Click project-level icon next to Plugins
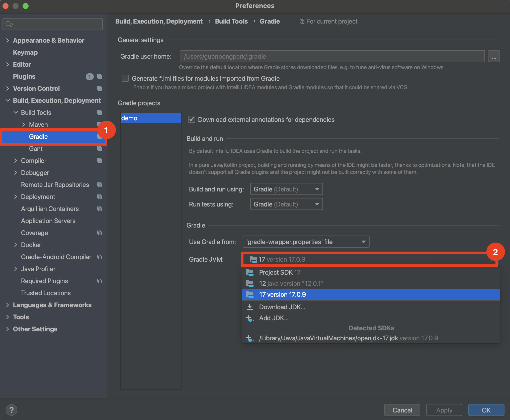Viewport: 510px width, 420px height. (100, 76)
